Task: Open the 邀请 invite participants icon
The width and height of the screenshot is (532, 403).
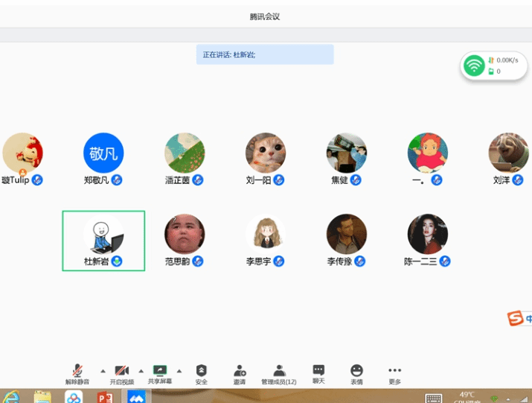Action: pyautogui.click(x=240, y=371)
